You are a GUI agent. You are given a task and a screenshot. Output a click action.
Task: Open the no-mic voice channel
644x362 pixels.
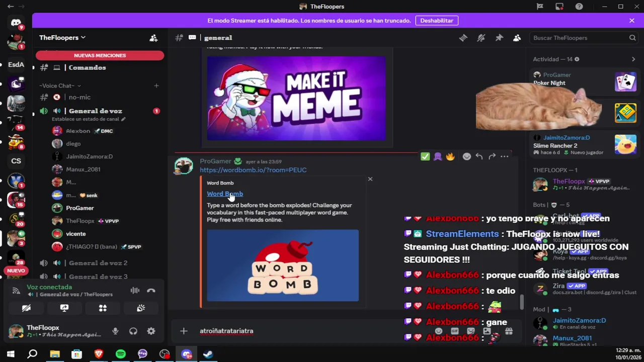point(79,97)
